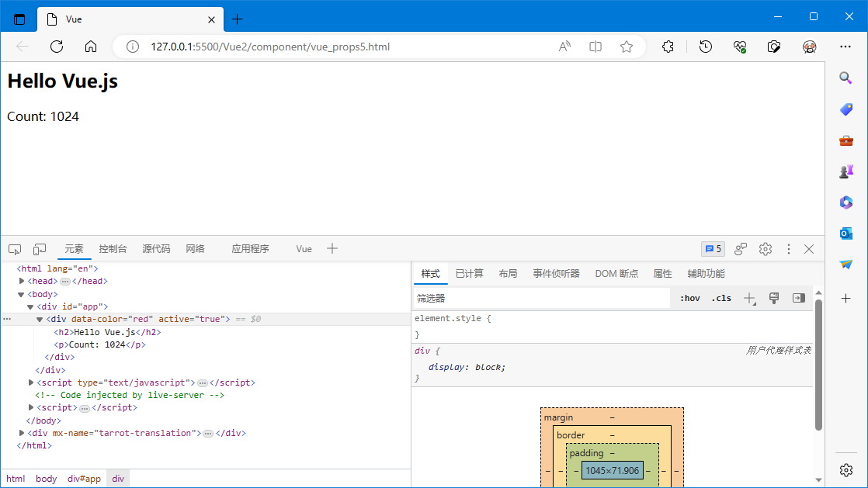The image size is (868, 488).
Task: Collapse the div data-color="red" node
Action: tap(40, 319)
